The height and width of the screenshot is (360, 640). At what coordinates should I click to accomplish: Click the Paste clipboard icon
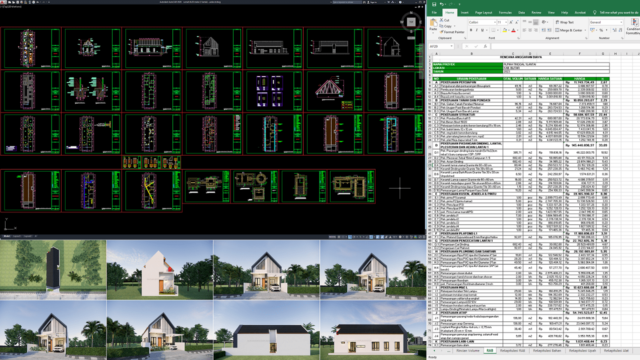click(433, 22)
